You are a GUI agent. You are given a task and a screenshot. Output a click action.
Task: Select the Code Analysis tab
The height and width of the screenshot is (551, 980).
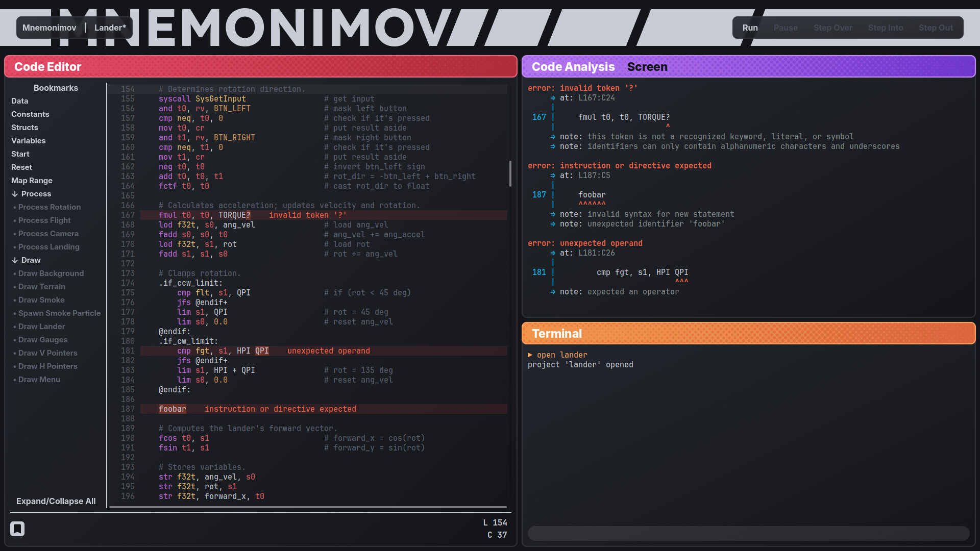click(x=573, y=67)
